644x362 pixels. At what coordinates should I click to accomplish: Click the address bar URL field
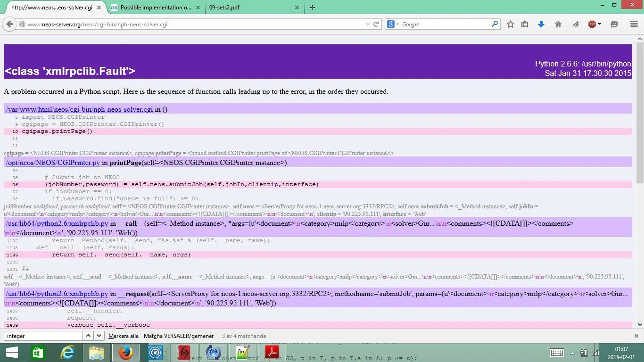pyautogui.click(x=194, y=25)
